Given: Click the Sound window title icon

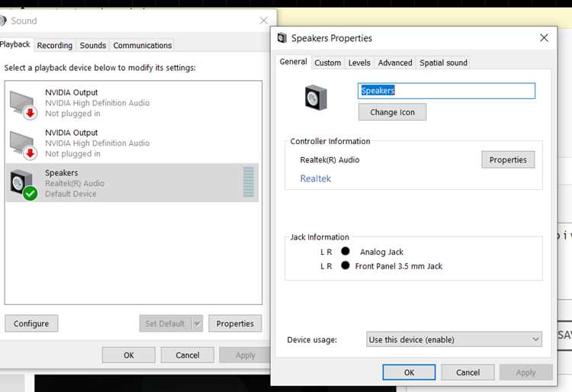Looking at the screenshot, I should tap(3, 21).
